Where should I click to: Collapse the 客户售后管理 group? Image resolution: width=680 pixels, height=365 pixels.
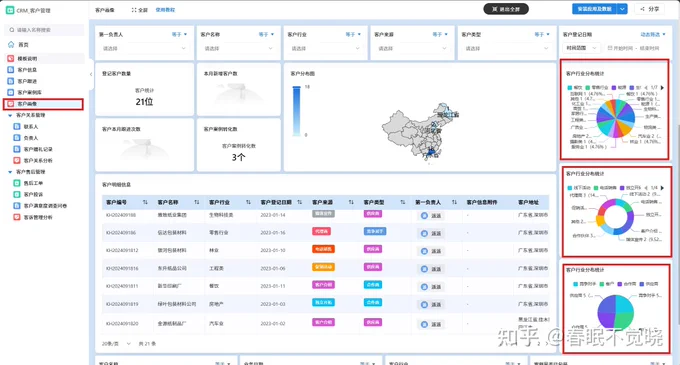coord(10,172)
